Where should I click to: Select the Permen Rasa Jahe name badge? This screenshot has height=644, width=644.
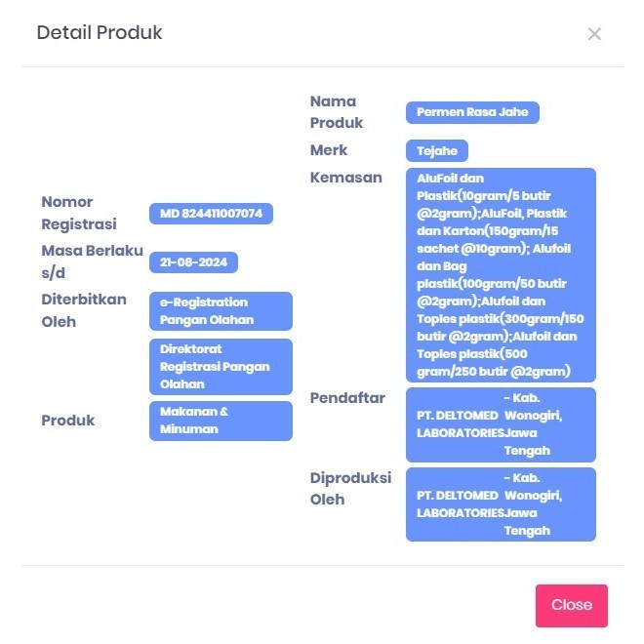[x=472, y=112]
